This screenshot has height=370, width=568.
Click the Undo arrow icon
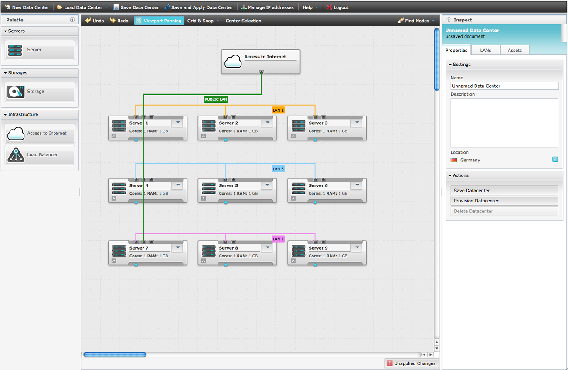pos(88,21)
